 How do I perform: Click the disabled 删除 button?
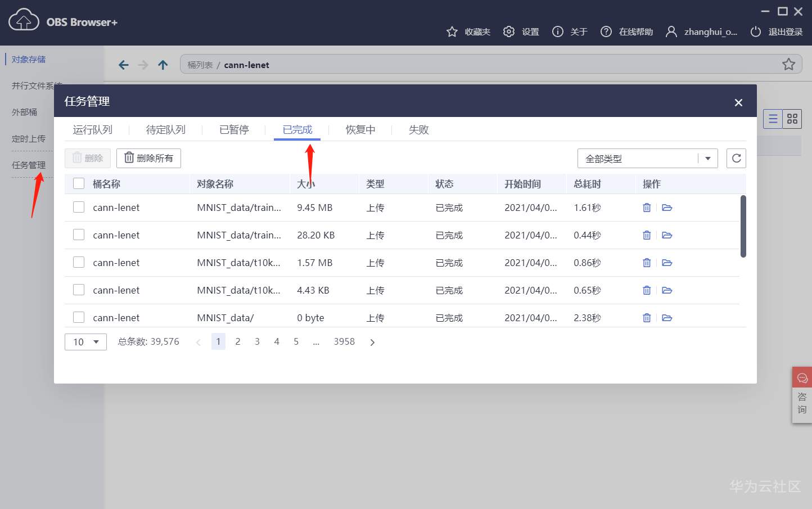[x=88, y=158]
